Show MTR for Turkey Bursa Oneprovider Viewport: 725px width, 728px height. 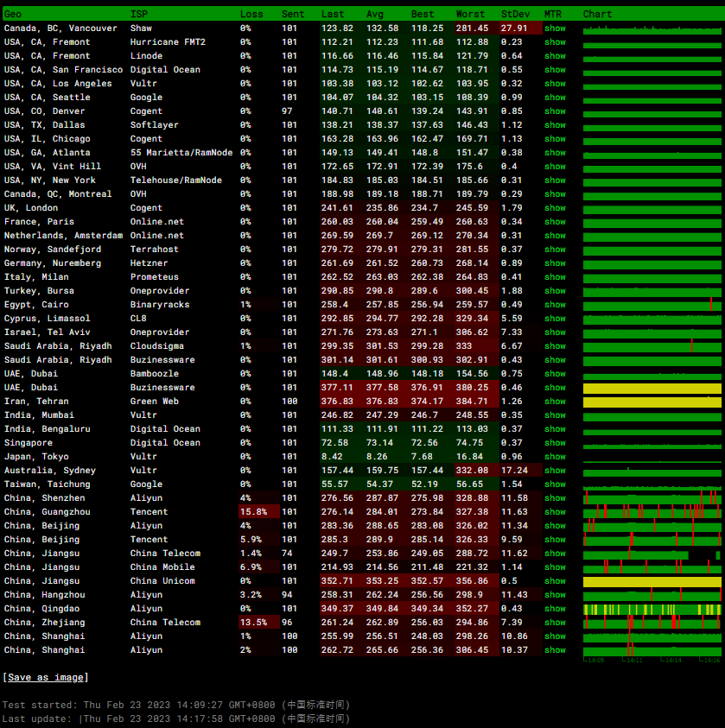[x=555, y=291]
